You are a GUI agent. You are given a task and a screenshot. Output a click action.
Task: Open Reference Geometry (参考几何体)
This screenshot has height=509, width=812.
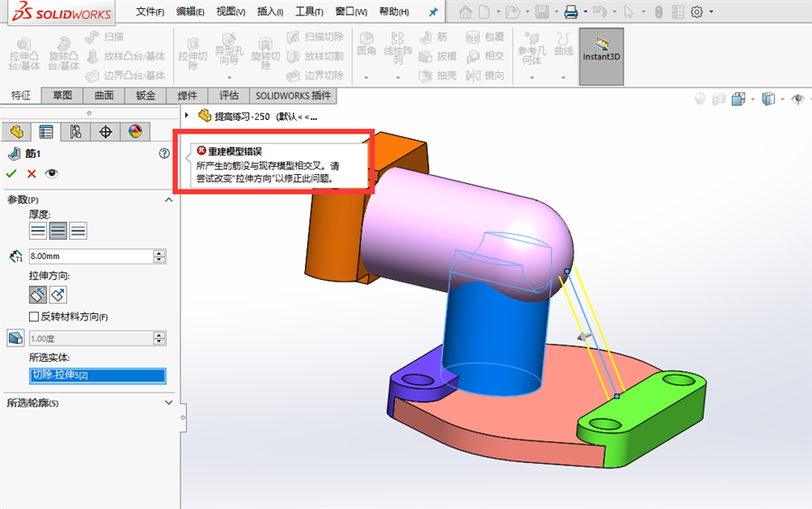click(x=531, y=48)
